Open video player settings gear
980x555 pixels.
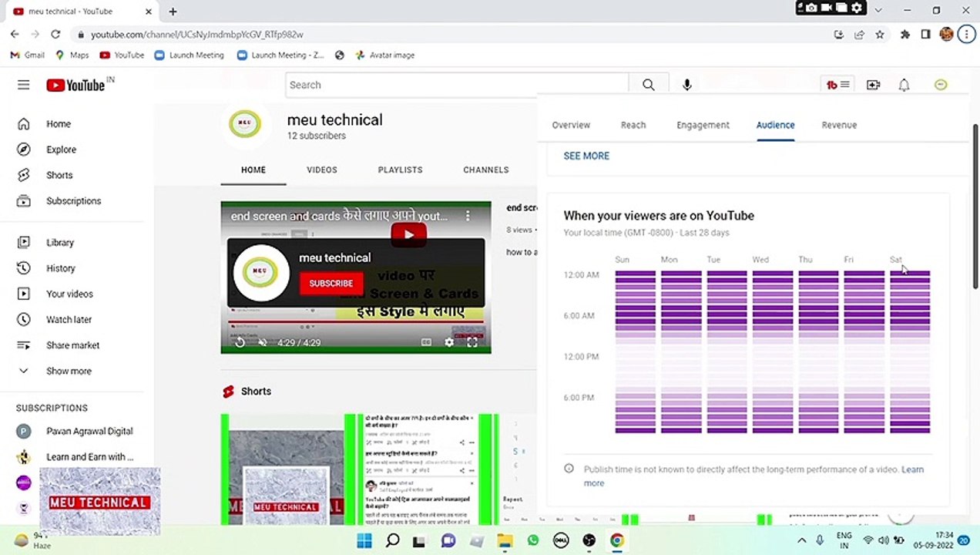449,342
